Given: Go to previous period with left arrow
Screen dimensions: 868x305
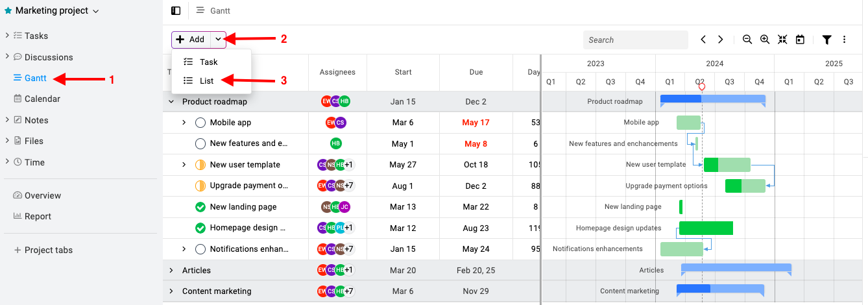Looking at the screenshot, I should pyautogui.click(x=703, y=40).
